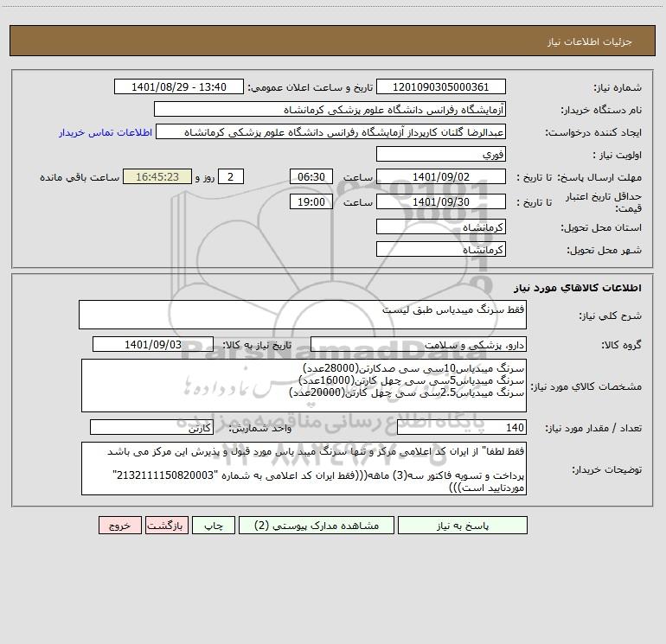Click the ایجاد کننده درخواست label
This screenshot has height=644, width=666.
coord(593,133)
